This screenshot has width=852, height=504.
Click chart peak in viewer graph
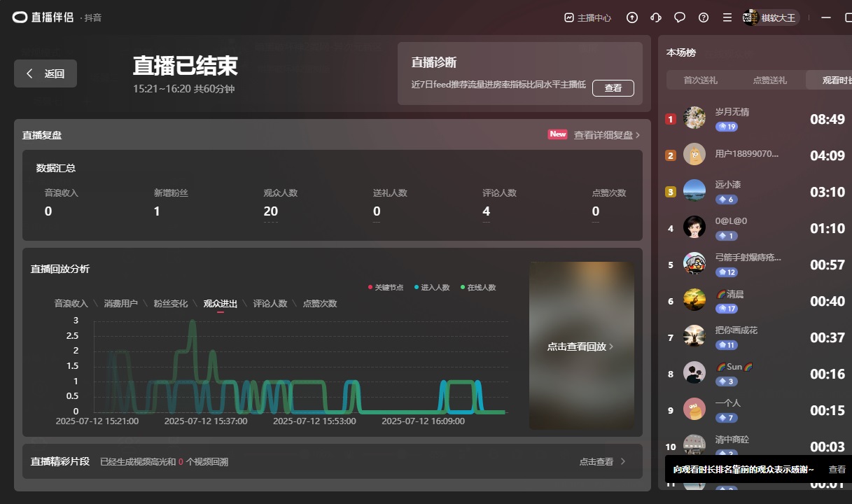pyautogui.click(x=193, y=323)
